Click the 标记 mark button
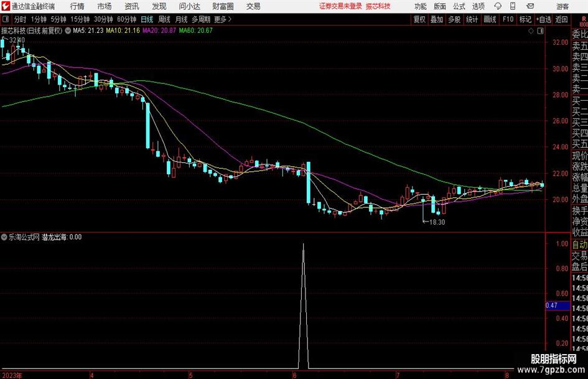Screen dimensions: 588x379 click(525, 19)
